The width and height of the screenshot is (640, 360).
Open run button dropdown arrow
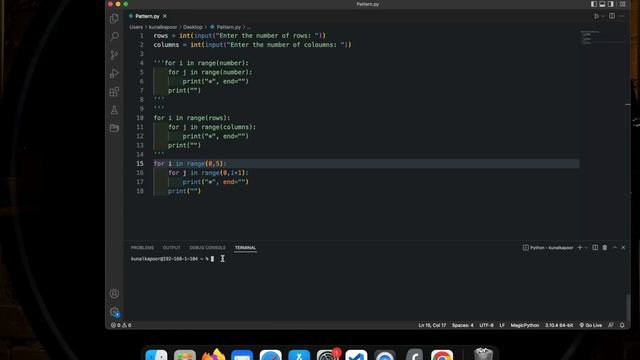coord(603,16)
